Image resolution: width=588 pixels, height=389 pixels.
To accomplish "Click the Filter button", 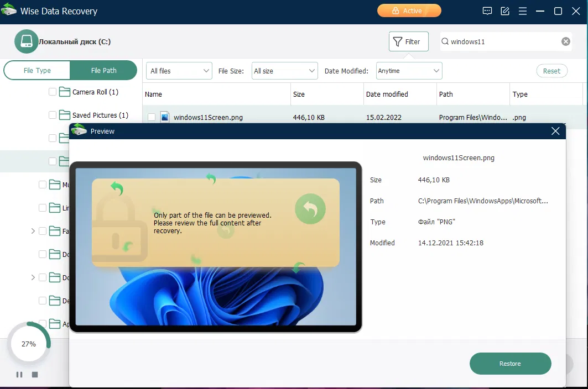I will pos(408,41).
